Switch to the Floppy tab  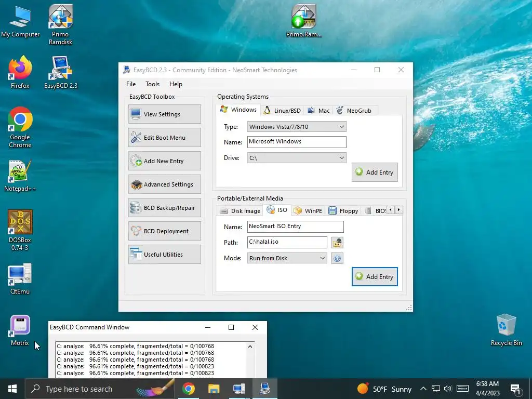pos(343,211)
